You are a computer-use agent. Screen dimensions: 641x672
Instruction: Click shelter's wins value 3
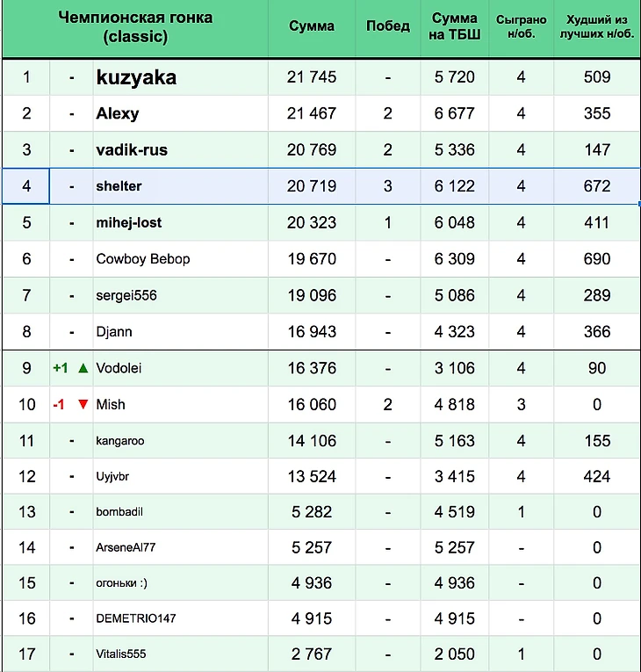387,186
